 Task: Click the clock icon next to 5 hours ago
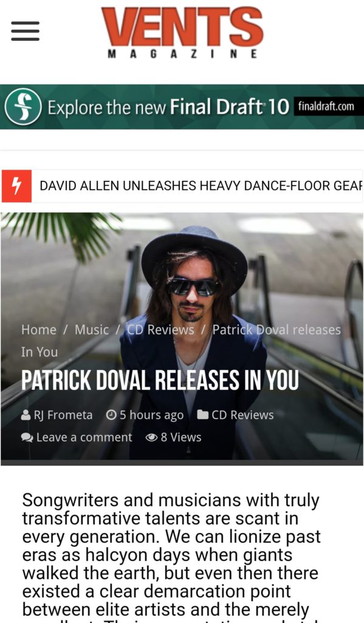111,415
